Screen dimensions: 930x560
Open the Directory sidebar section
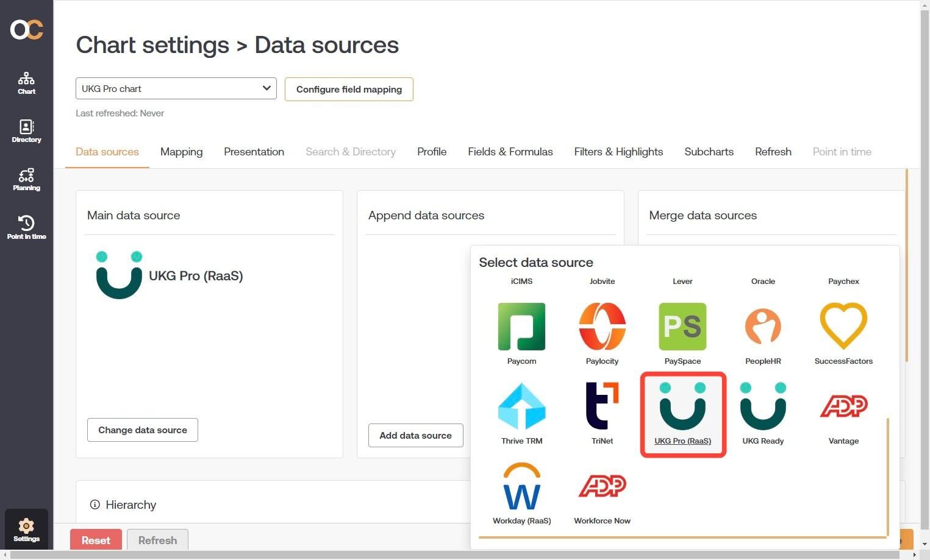(26, 131)
